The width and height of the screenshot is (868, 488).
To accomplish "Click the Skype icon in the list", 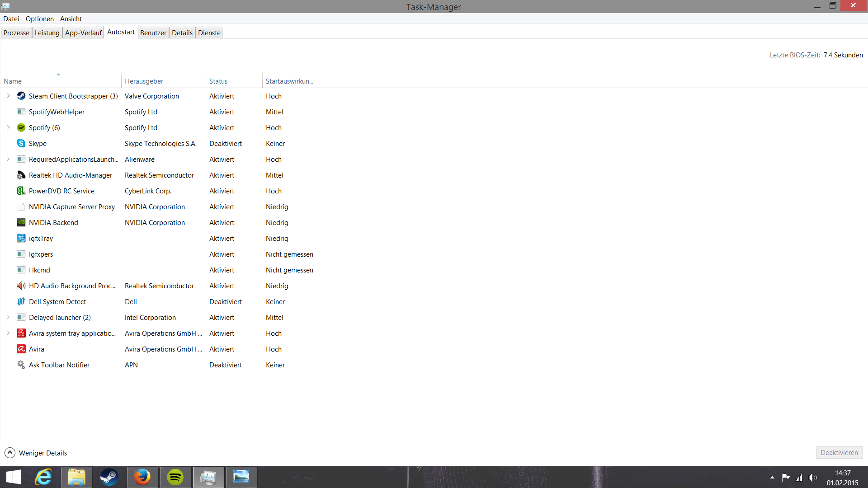I will point(21,143).
